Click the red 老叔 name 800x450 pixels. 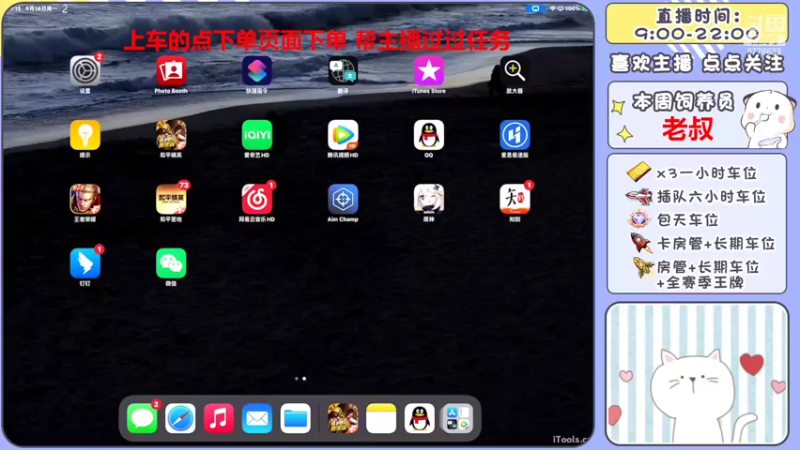pos(688,129)
